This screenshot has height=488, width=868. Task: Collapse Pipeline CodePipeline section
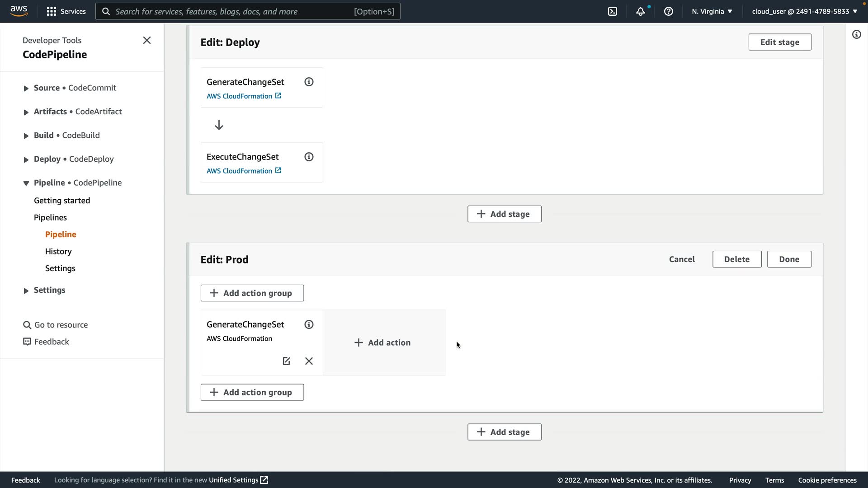pyautogui.click(x=26, y=183)
